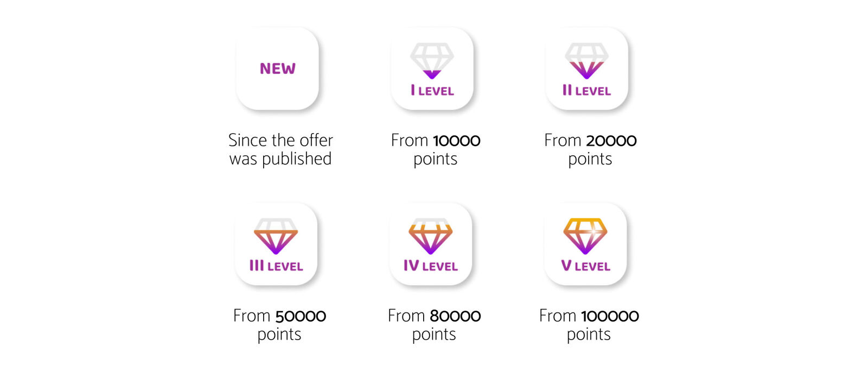This screenshot has width=868, height=384.
Task: Click the 'From 10000 points' caption
Action: 436,149
